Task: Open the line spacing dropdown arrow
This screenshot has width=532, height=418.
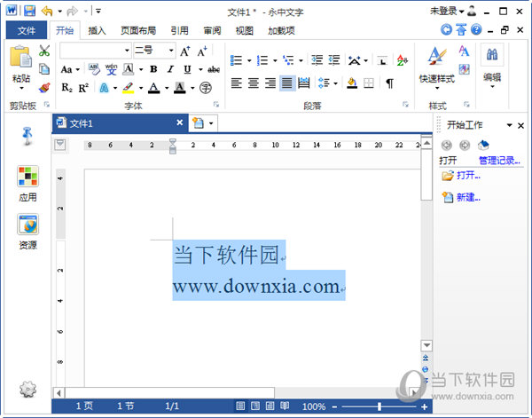Action: tap(335, 83)
